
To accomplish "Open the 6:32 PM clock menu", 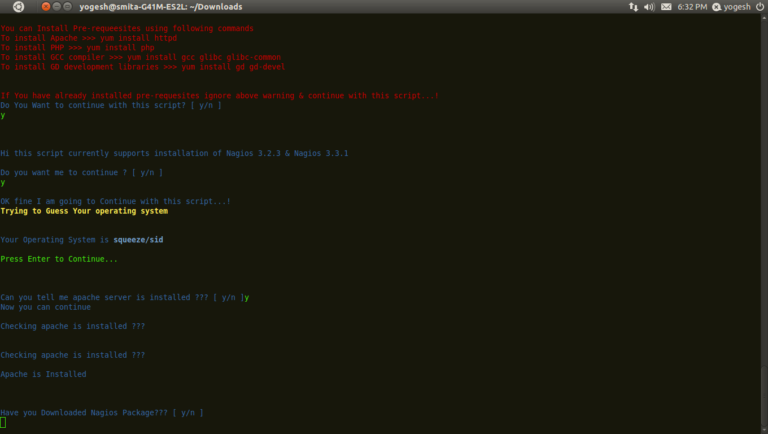I will point(692,7).
